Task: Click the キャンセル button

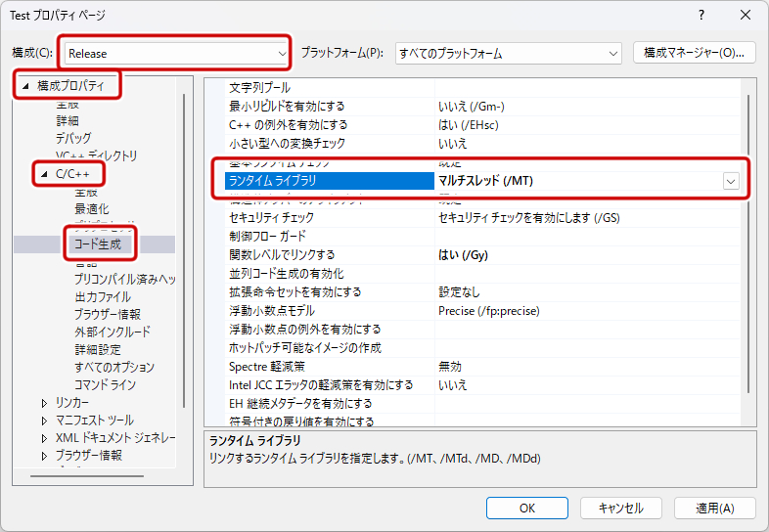Action: pos(621,508)
